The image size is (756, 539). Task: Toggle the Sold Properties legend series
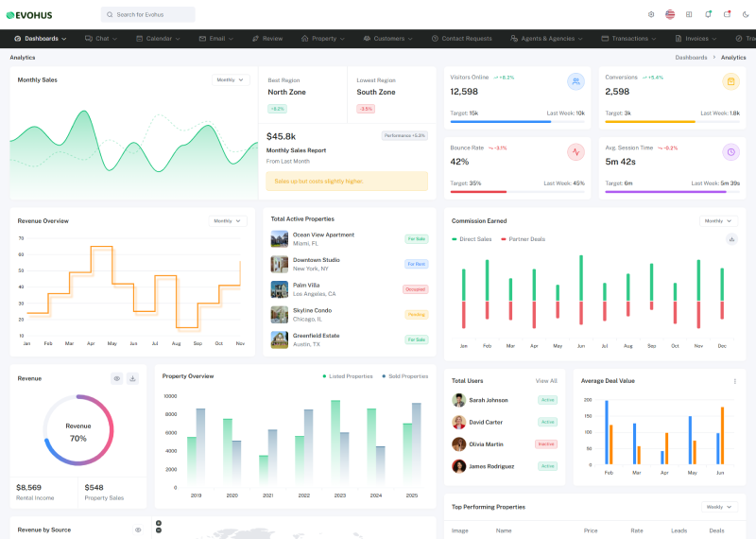tap(404, 376)
